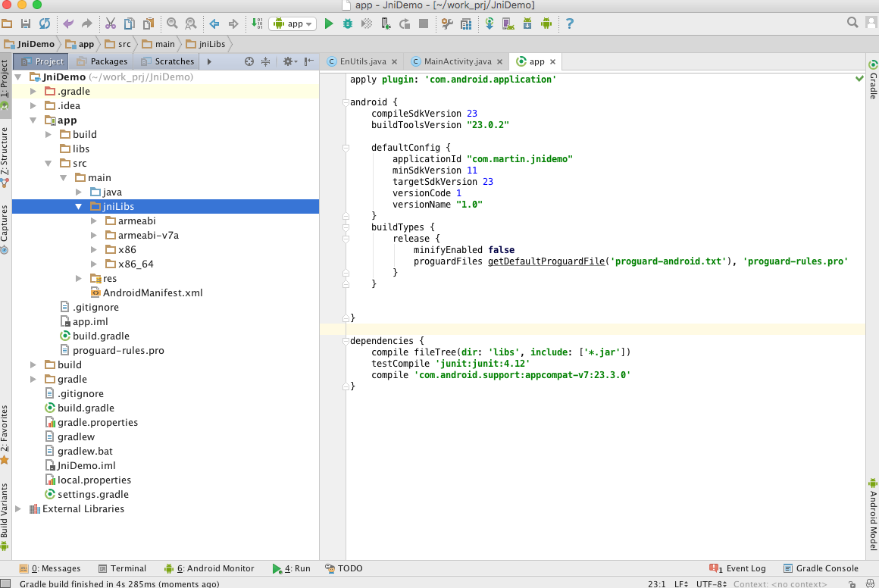Close the EnUtils.java editor tab

[x=396, y=61]
